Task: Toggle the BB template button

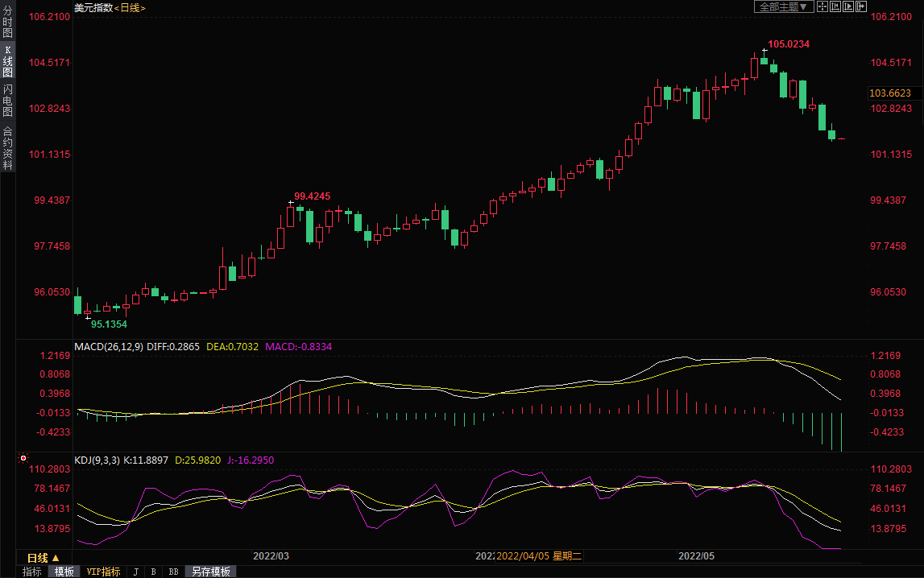Action: coord(173,572)
